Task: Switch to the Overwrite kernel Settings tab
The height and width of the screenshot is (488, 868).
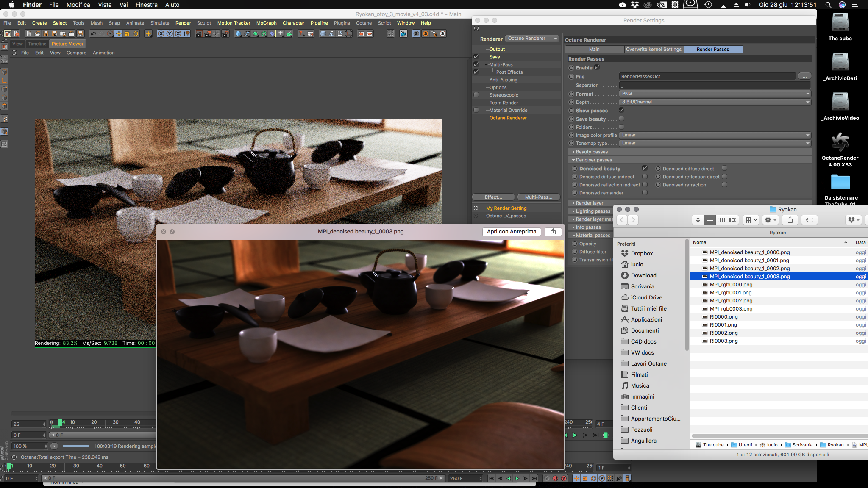Action: pyautogui.click(x=654, y=50)
